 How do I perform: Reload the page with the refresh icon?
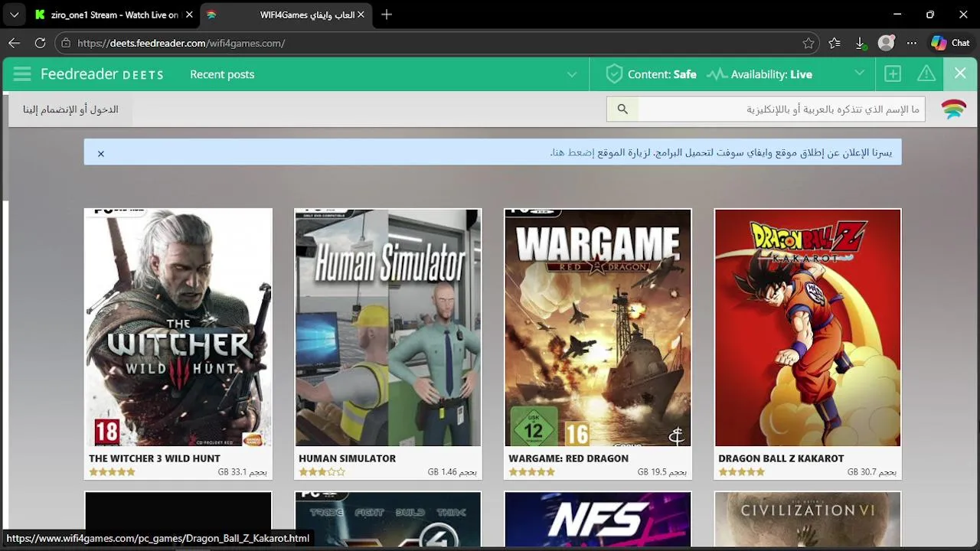(x=40, y=43)
